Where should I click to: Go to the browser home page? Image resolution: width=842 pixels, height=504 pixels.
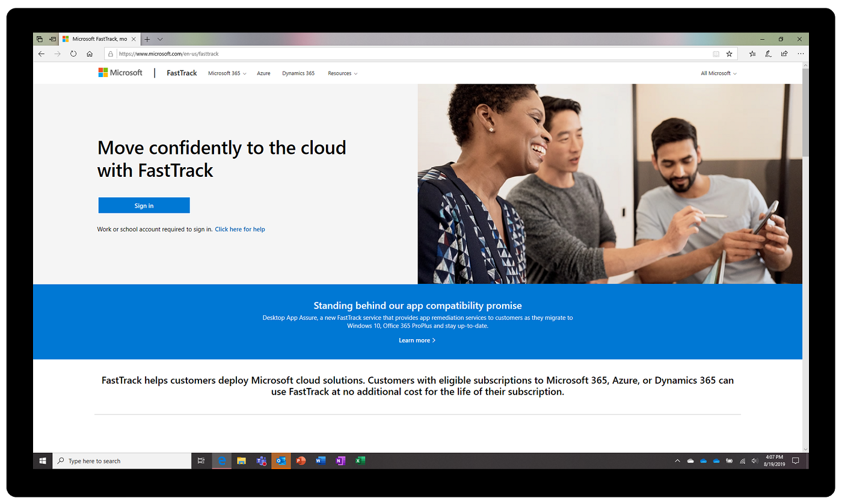89,54
